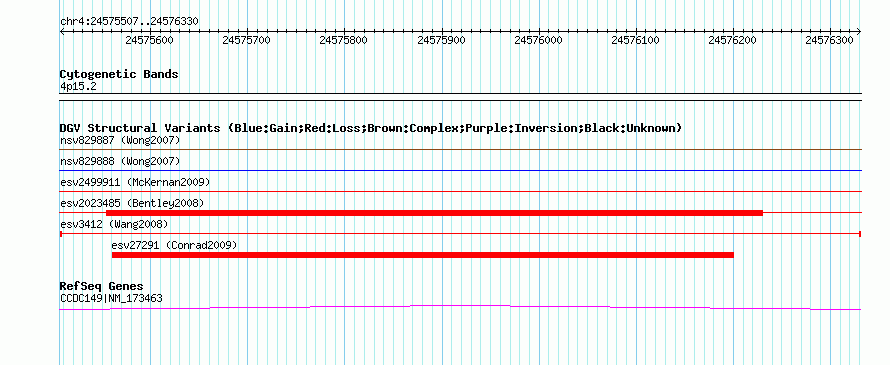Image resolution: width=890 pixels, height=365 pixels.
Task: Open variant esv27291 (Conrad2009)
Action: [174, 245]
